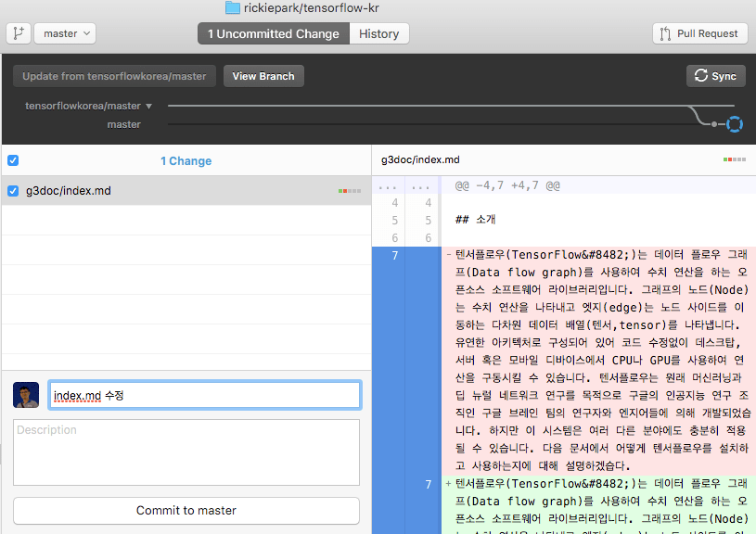Switch to the History tab
This screenshot has height=534, width=756.
[x=379, y=33]
